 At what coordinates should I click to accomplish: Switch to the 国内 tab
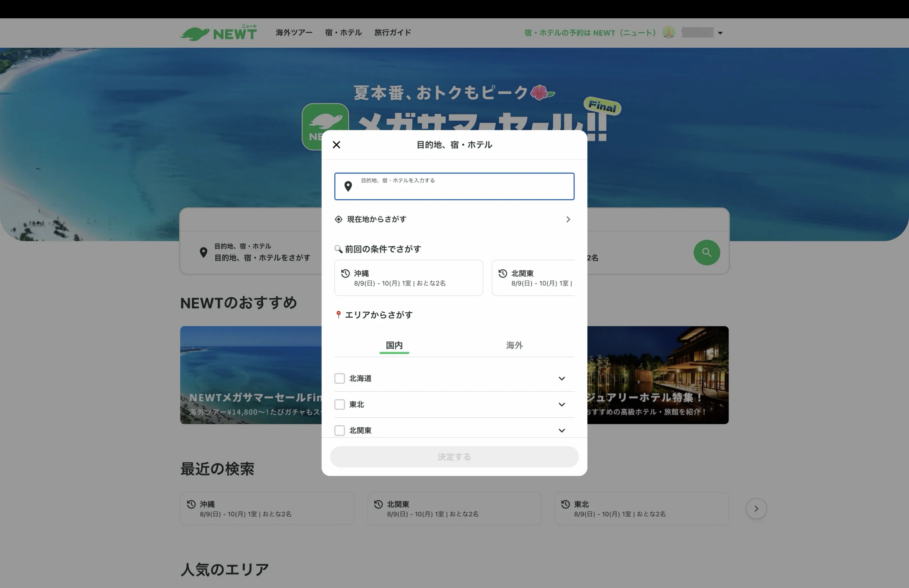pos(394,345)
